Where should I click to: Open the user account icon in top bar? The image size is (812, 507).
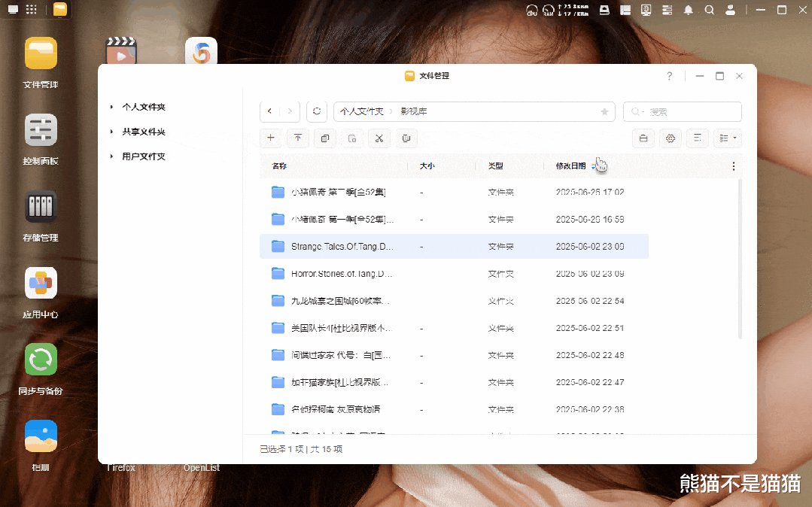pos(730,10)
